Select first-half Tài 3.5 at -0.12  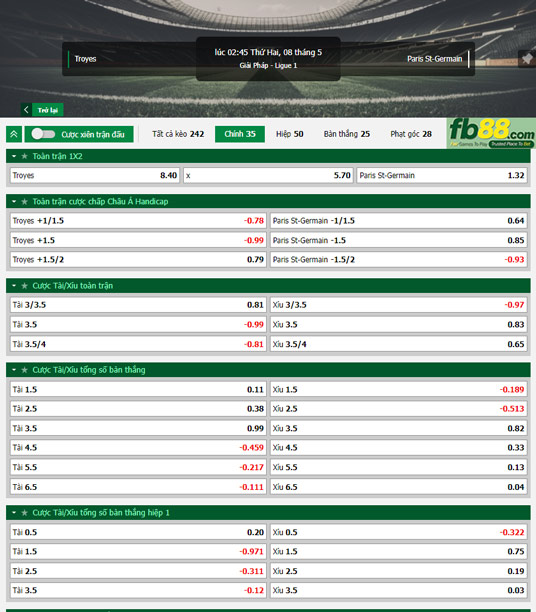(x=138, y=590)
